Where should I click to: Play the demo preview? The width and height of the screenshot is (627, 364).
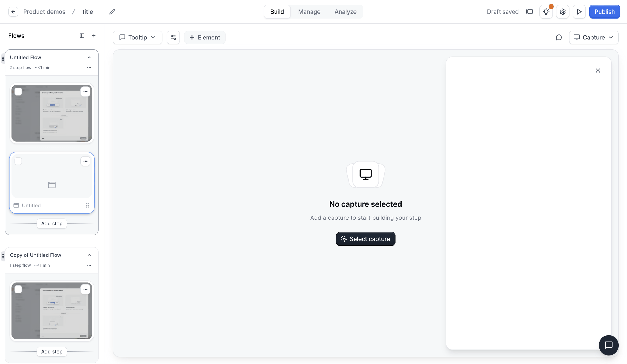579,12
